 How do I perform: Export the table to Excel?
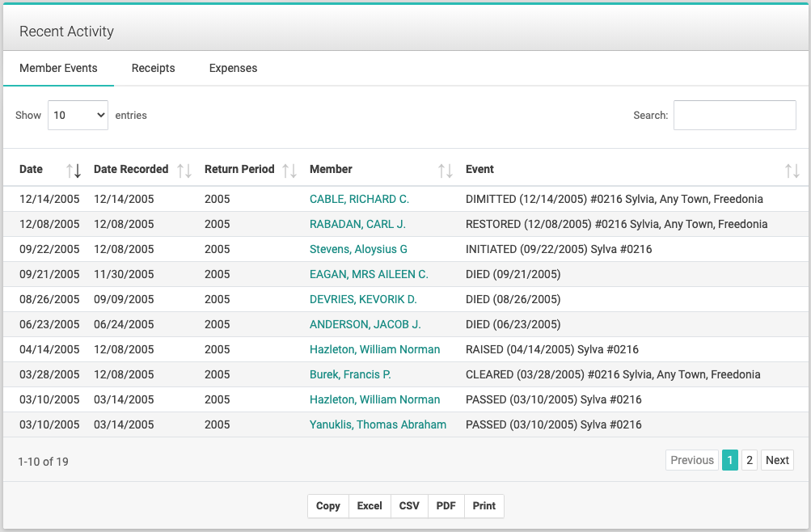(370, 506)
